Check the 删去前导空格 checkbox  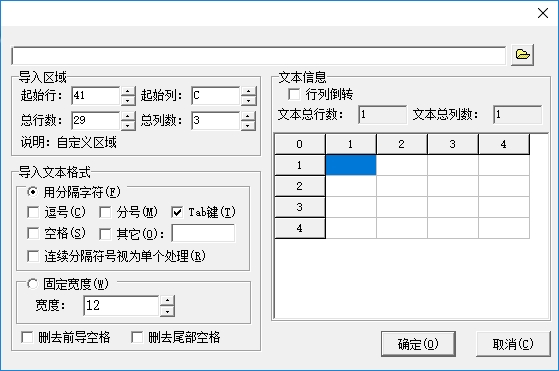27,337
